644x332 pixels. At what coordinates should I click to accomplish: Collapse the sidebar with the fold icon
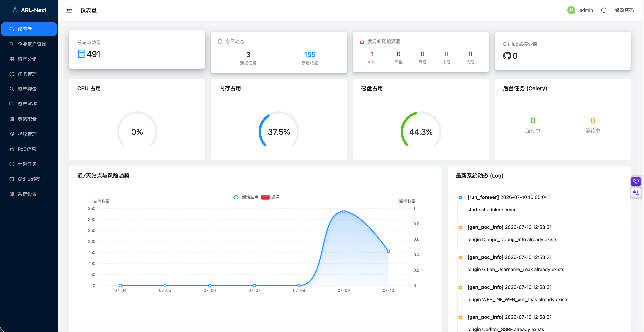pyautogui.click(x=69, y=10)
